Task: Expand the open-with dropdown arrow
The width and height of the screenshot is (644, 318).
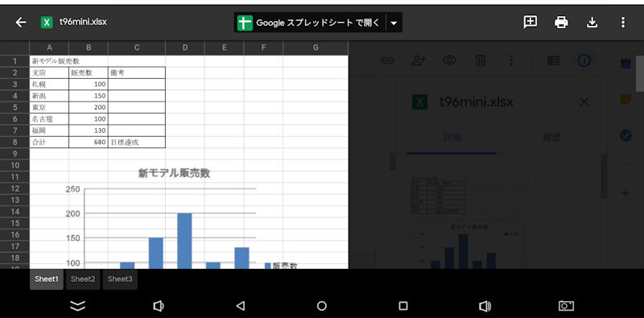Action: tap(394, 23)
